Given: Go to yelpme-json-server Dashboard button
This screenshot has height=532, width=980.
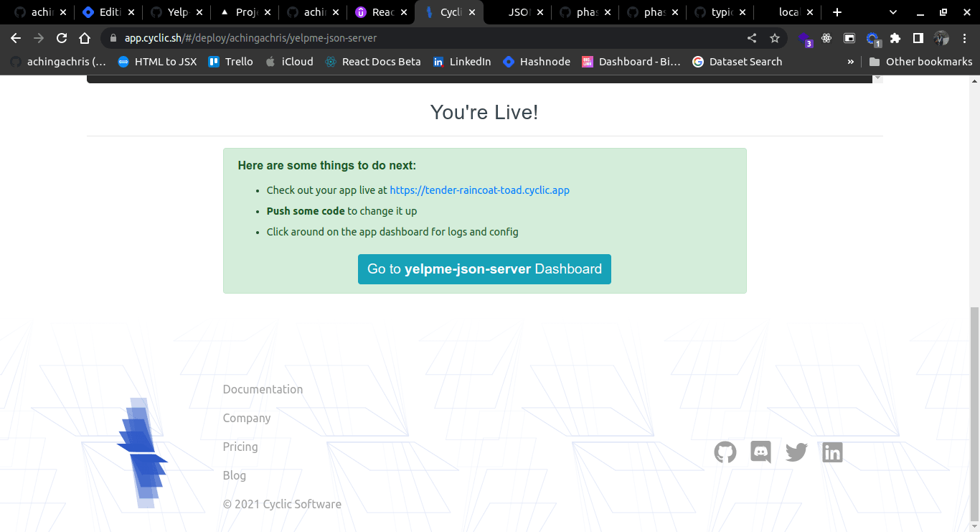Looking at the screenshot, I should (484, 269).
